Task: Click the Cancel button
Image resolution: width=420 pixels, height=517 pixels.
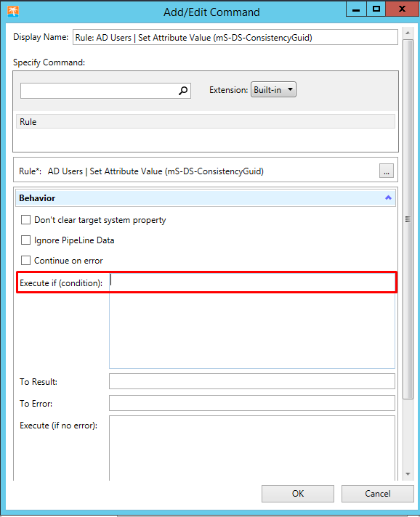Action: pos(377,494)
